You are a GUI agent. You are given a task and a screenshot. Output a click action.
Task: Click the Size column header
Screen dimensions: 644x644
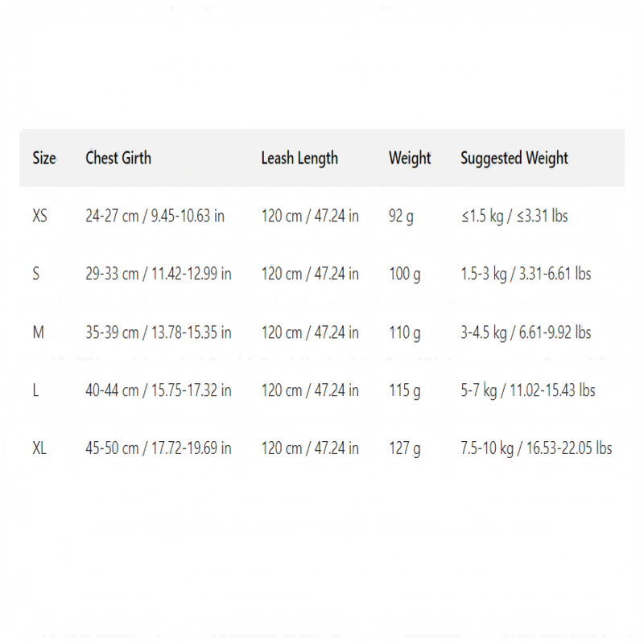[44, 158]
